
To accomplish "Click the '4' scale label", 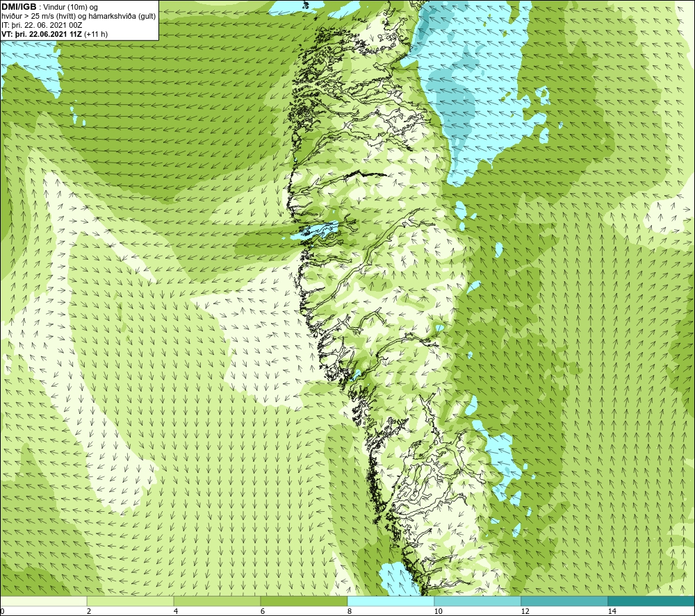I will (176, 612).
